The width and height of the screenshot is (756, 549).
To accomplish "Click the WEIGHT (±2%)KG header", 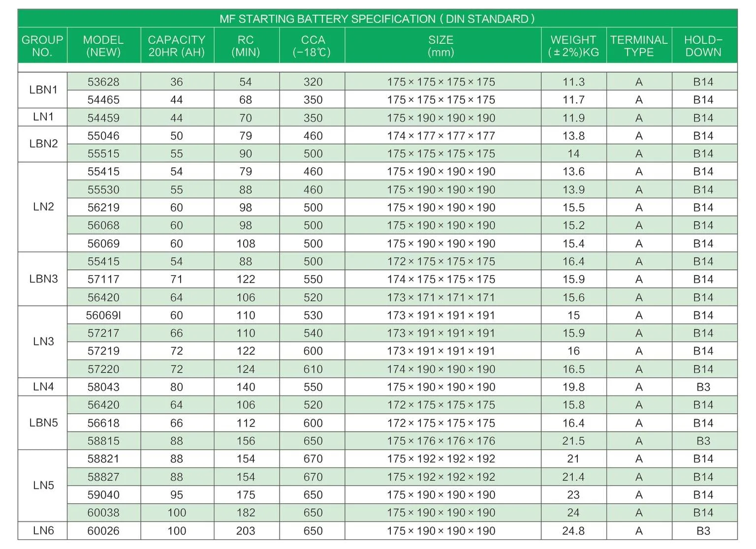I will point(573,46).
